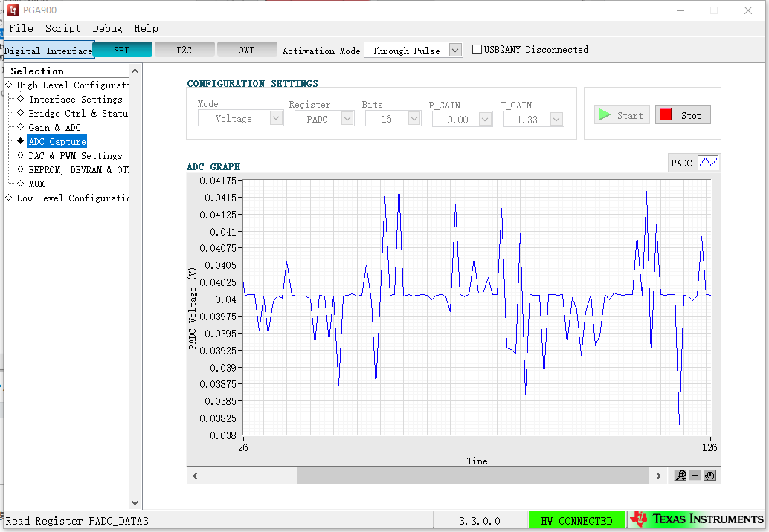Switch digital interface to I2C
Image resolution: width=769 pixels, height=532 pixels.
click(184, 50)
